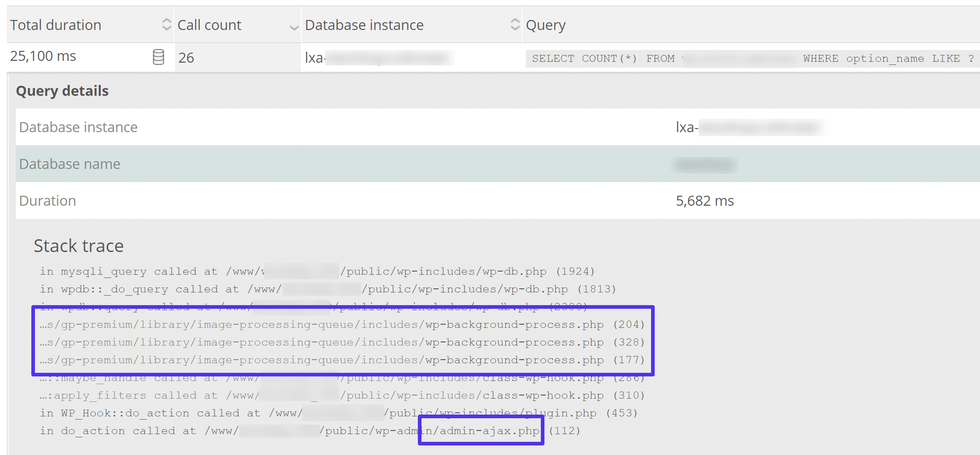Click the class-wp-hook.php line 310 entry

click(x=340, y=395)
